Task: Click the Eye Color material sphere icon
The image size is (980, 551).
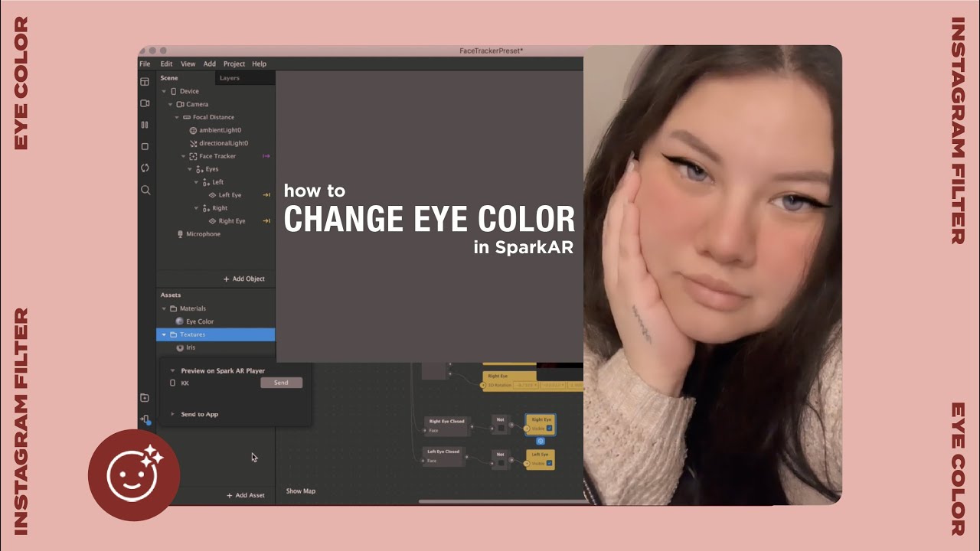Action: click(180, 321)
